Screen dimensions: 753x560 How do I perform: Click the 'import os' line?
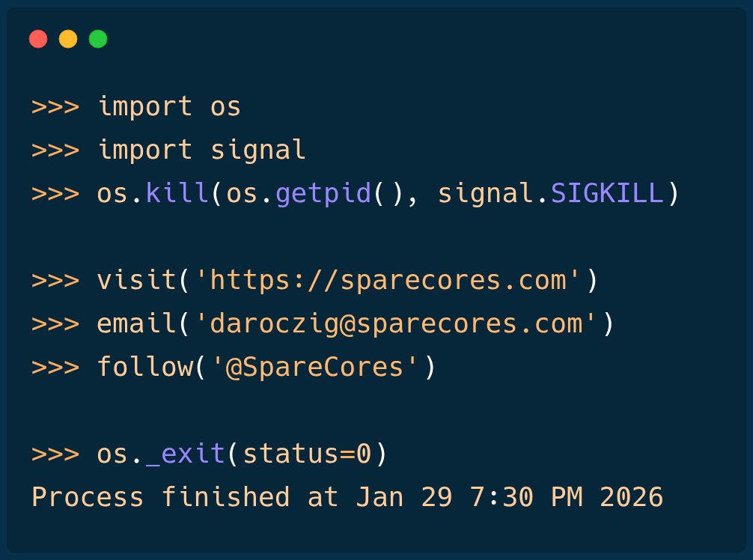click(169, 106)
